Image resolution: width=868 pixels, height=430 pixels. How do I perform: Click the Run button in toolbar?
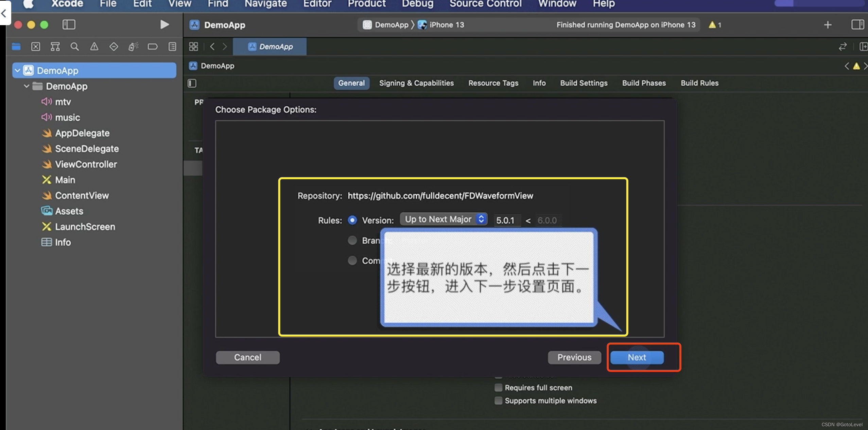point(164,24)
